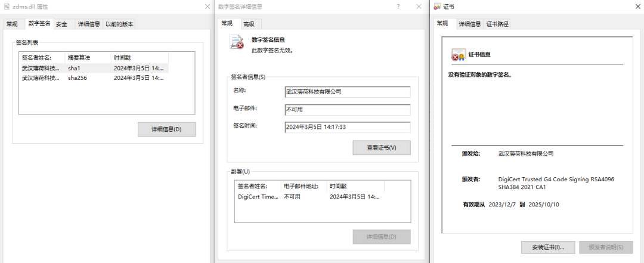Select the 数字签名 tab in zdms.dll 属性
Viewport: 644px width, 263px height.
pyautogui.click(x=39, y=23)
